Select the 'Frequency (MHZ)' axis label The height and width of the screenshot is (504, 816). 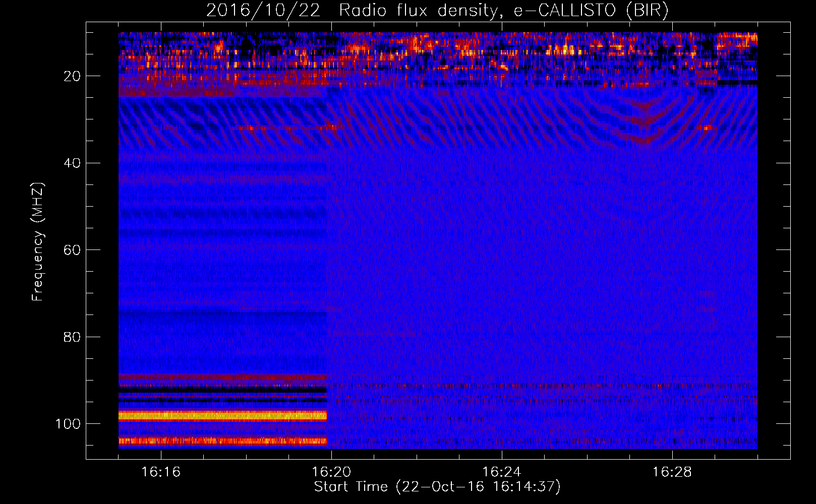click(38, 242)
